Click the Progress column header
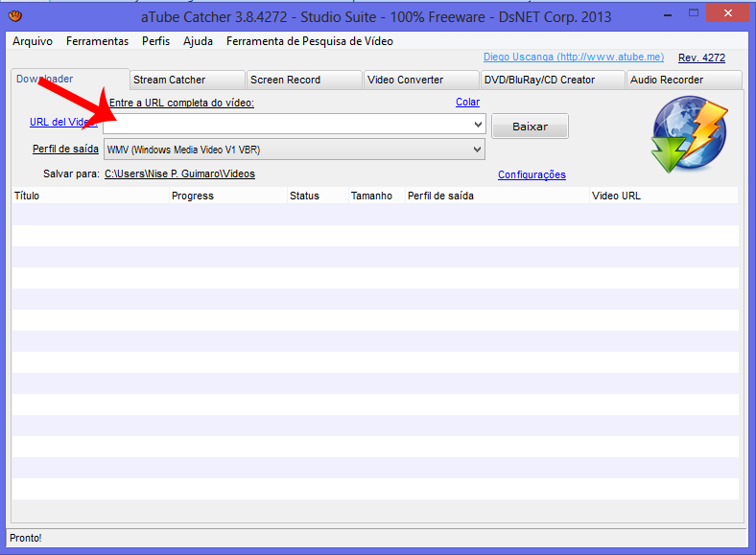The image size is (756, 555). tap(228, 196)
